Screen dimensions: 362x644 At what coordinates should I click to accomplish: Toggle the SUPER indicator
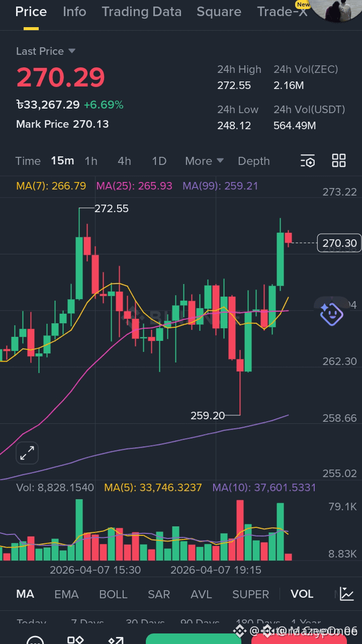(x=251, y=594)
